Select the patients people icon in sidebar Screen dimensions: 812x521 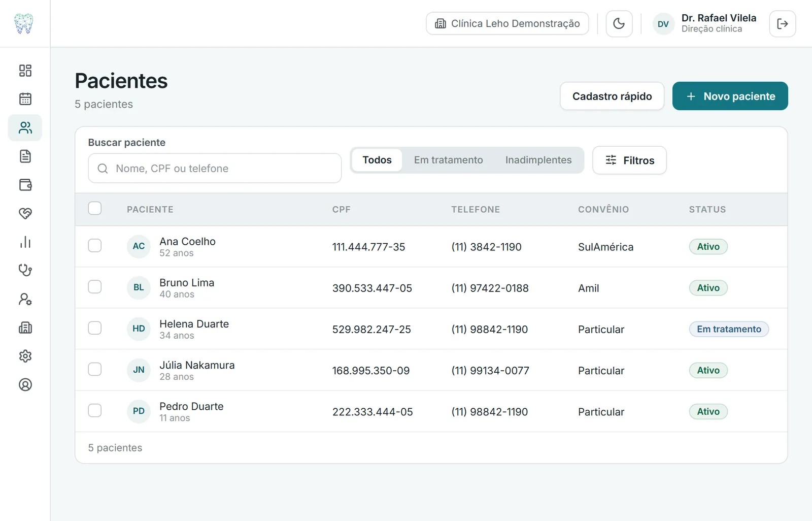coord(25,127)
